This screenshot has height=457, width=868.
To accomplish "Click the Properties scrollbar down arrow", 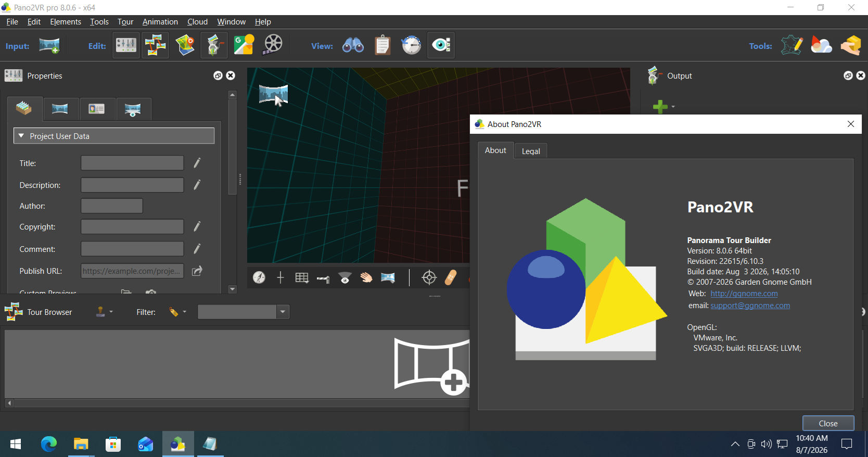I will click(233, 289).
